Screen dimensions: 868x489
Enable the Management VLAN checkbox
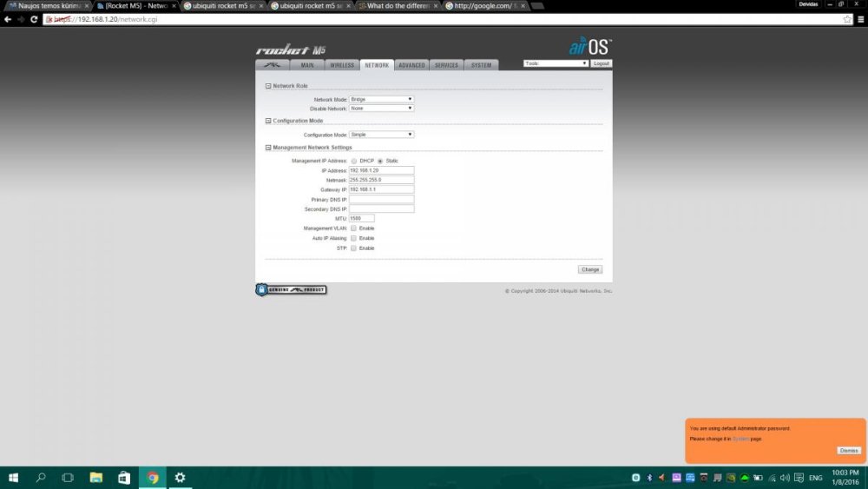coord(353,228)
